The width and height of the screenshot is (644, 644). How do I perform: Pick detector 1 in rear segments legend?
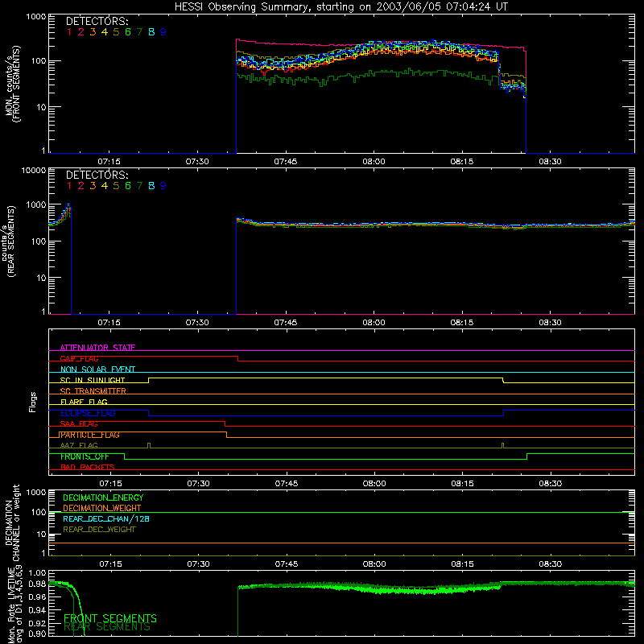click(69, 186)
